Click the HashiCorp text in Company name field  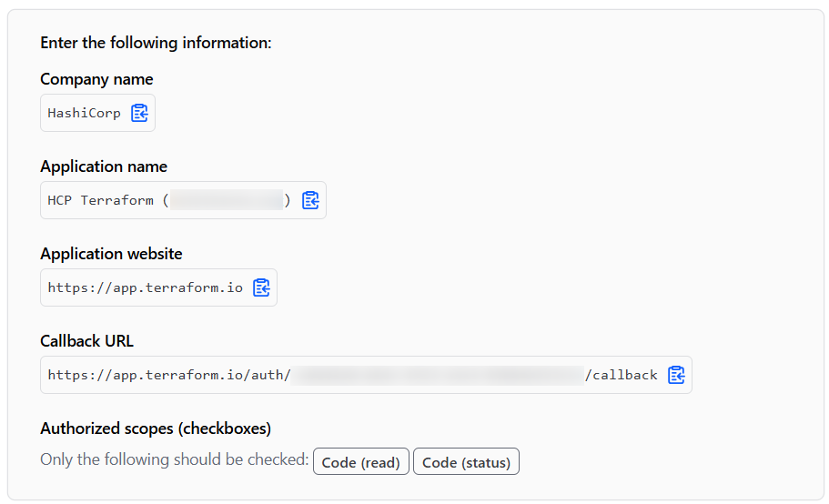[84, 114]
